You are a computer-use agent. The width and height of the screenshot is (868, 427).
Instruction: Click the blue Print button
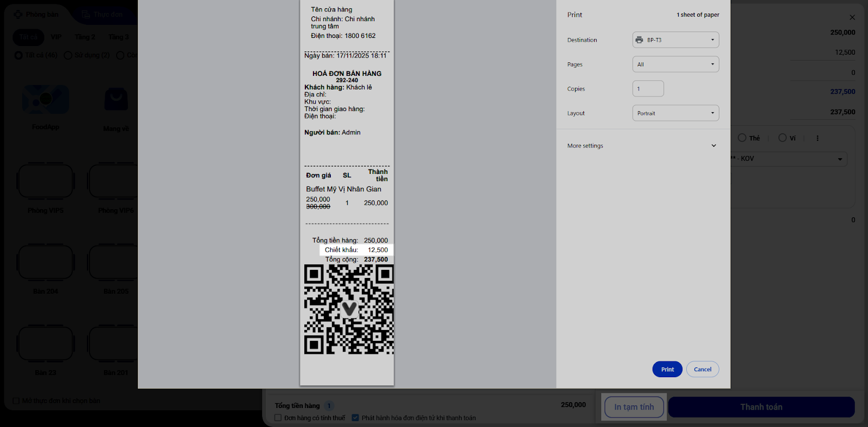click(x=667, y=369)
